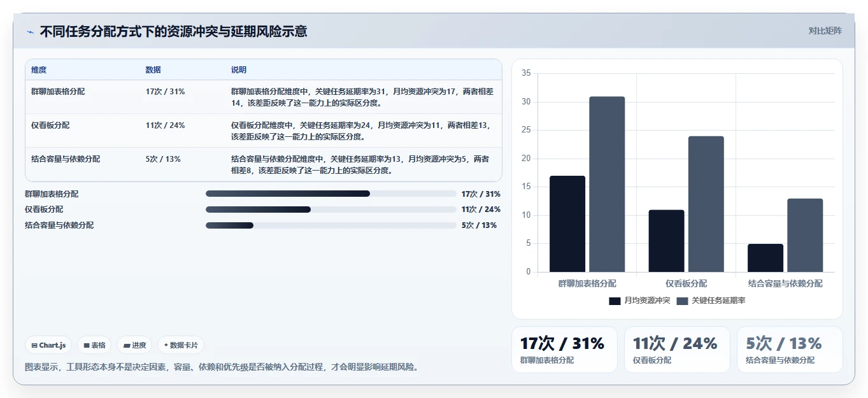Select the 数据卡片 tag chip

click(x=181, y=345)
